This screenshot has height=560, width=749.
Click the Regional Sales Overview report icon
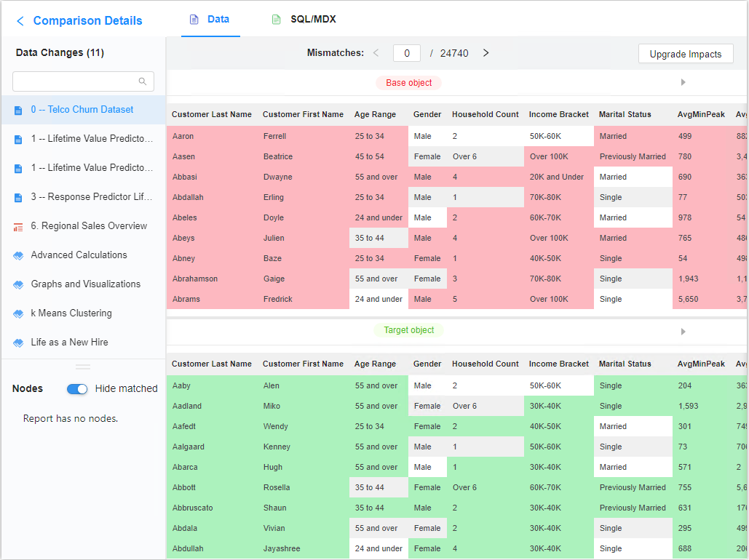(18, 227)
